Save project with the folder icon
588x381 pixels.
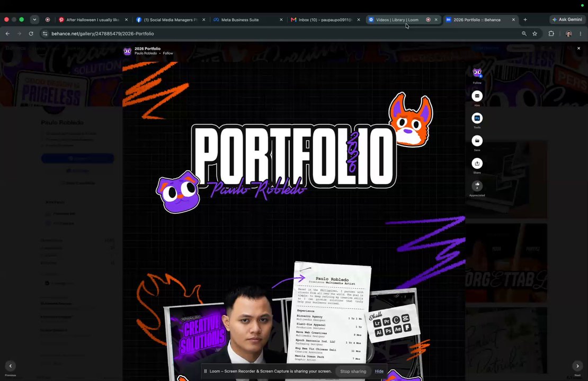(477, 141)
